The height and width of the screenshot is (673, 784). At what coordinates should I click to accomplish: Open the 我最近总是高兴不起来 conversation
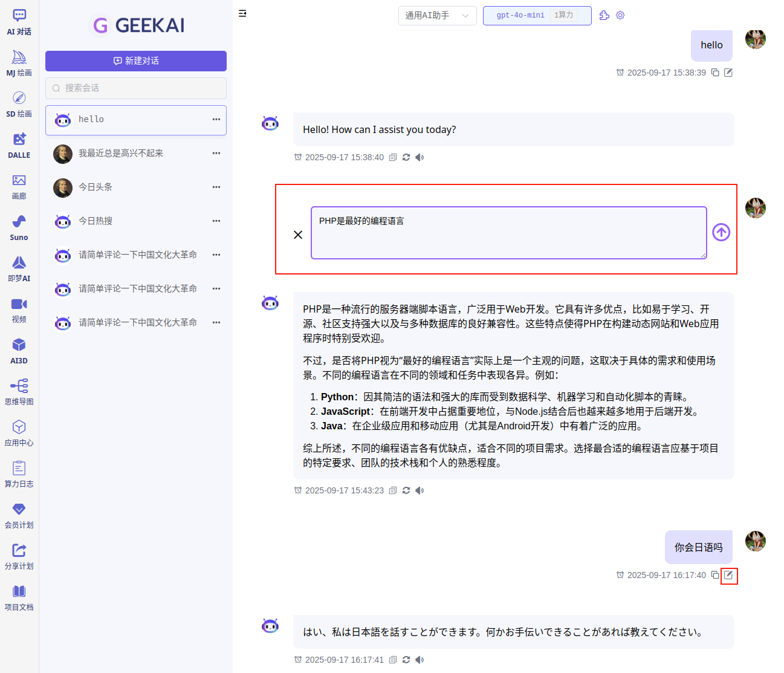tap(121, 154)
